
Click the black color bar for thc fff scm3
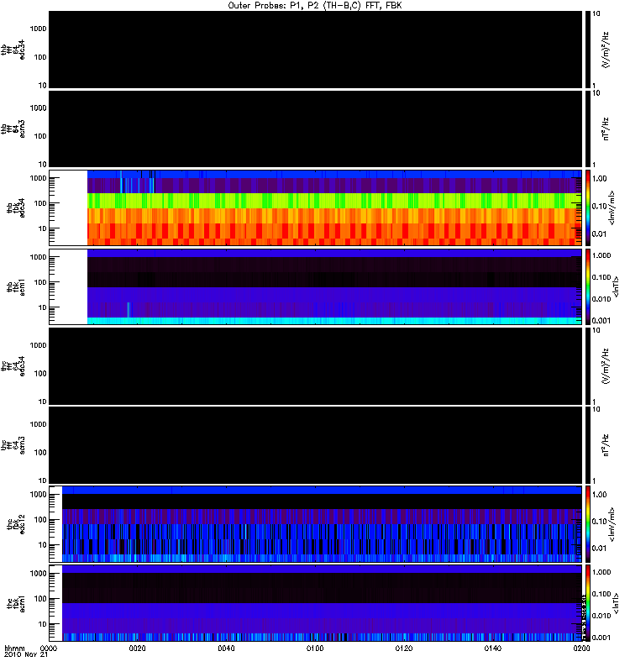[588, 445]
